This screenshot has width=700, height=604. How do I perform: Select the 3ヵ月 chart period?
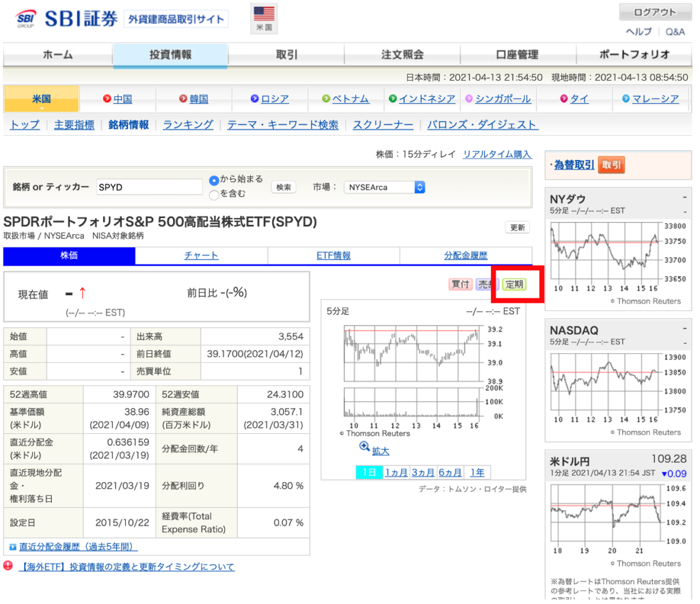[x=423, y=472]
